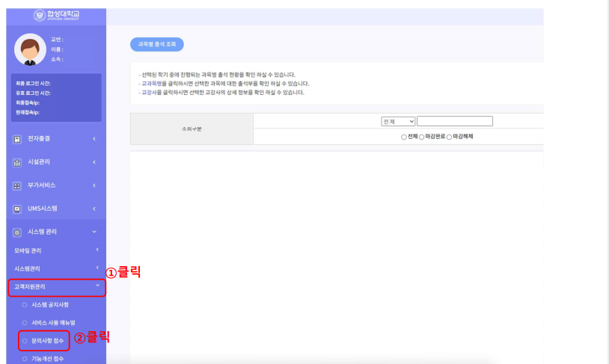This screenshot has width=609, height=364.
Task: Click the Hyupsung University logo
Action: [56, 16]
